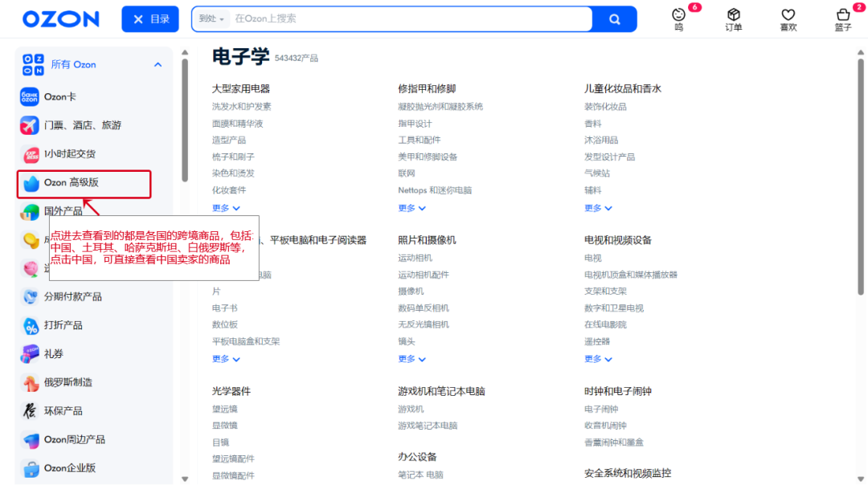The image size is (868, 485).
Task: Click the 国外产品 globe box icon
Action: (30, 212)
